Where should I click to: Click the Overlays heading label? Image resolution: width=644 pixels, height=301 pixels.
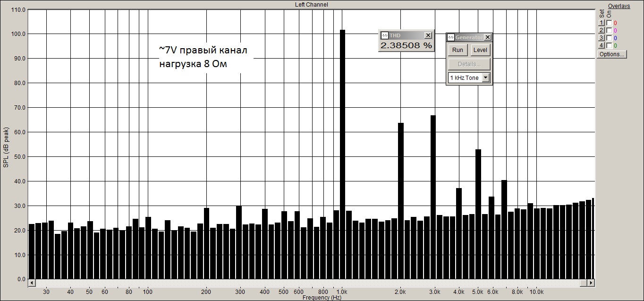[619, 6]
